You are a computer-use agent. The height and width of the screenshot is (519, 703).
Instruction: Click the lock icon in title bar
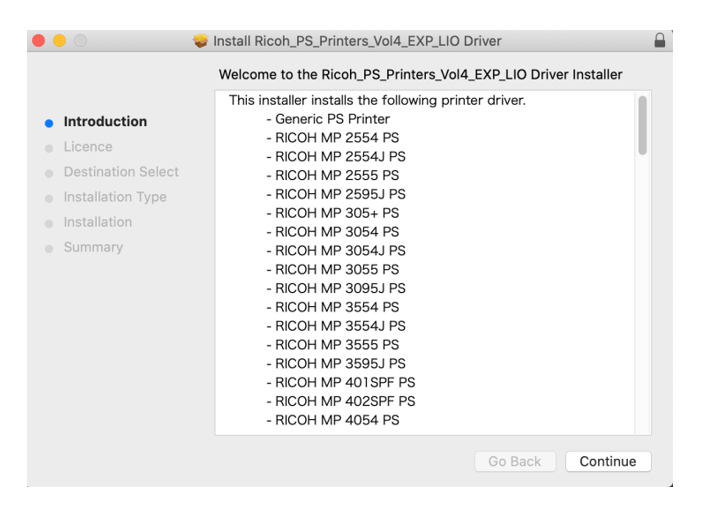pos(660,40)
